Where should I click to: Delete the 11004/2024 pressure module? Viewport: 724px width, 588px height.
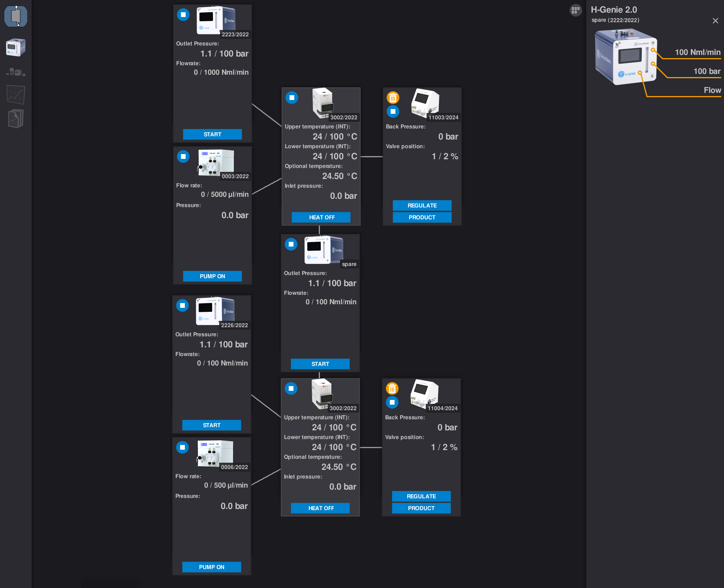pos(392,388)
